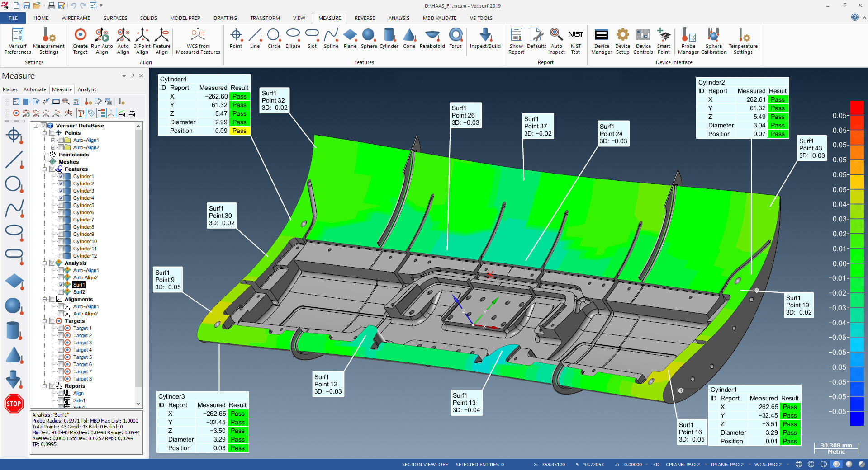The width and height of the screenshot is (868, 470).
Task: Select the Spline feature tool in ribbon
Action: pos(331,38)
